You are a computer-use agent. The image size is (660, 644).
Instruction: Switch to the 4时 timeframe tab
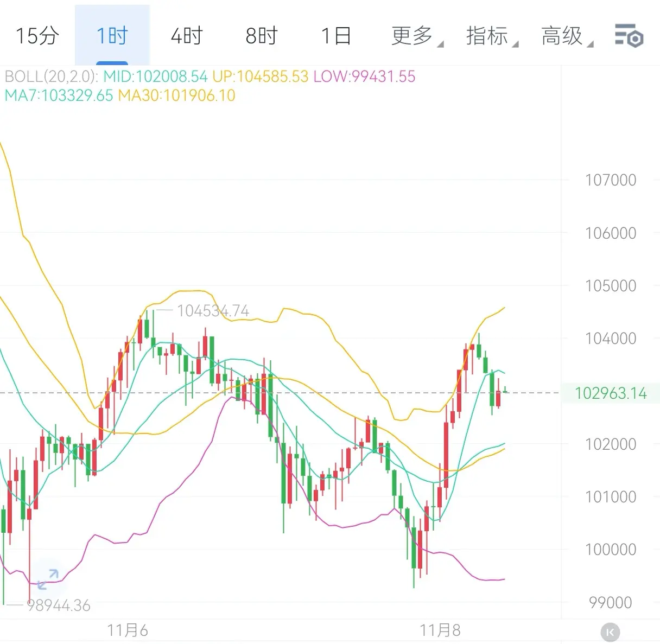pos(186,36)
